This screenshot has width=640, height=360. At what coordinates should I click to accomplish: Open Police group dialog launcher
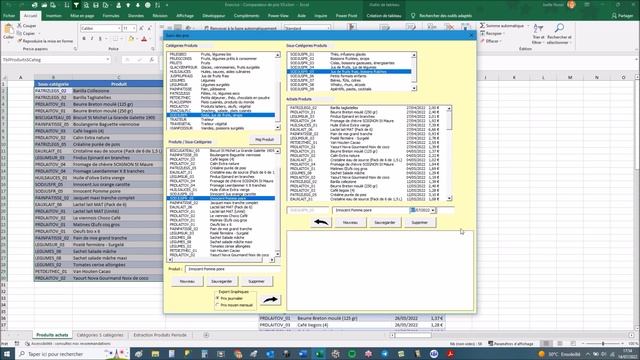pos(153,49)
